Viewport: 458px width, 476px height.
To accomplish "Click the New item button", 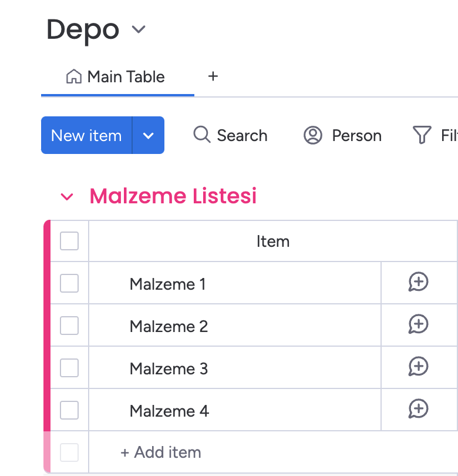I will pyautogui.click(x=86, y=135).
